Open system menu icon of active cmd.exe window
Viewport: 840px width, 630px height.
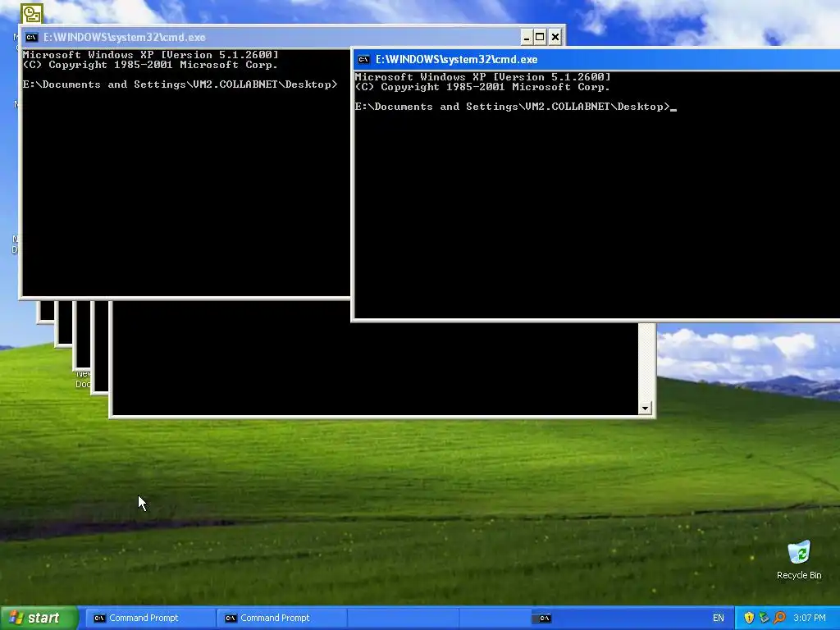point(363,59)
